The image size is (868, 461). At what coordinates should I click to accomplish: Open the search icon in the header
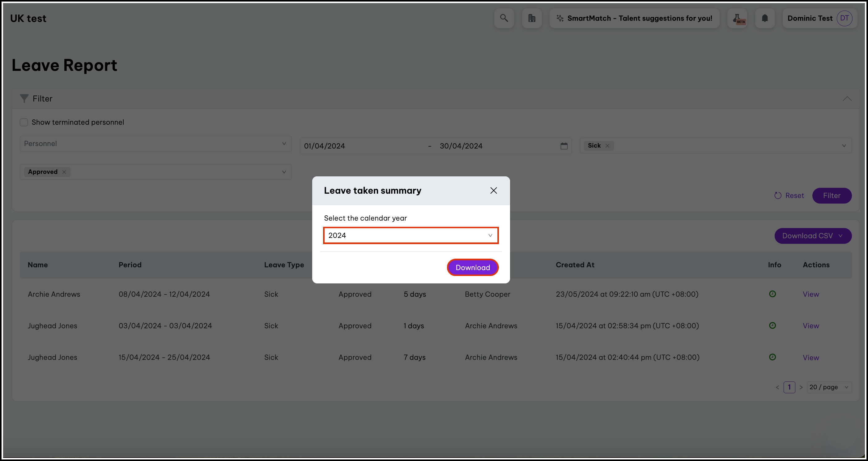pyautogui.click(x=504, y=18)
